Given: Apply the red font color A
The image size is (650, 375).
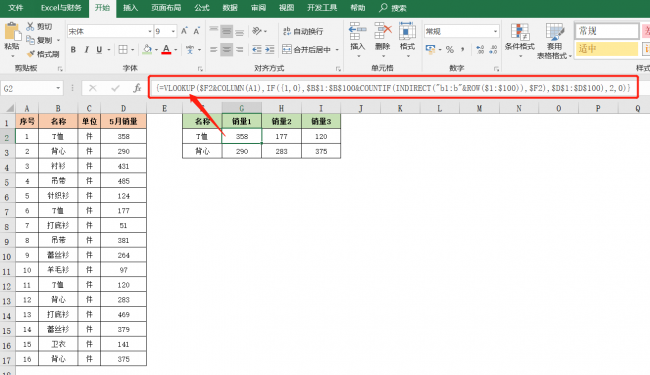Looking at the screenshot, I should tap(166, 50).
